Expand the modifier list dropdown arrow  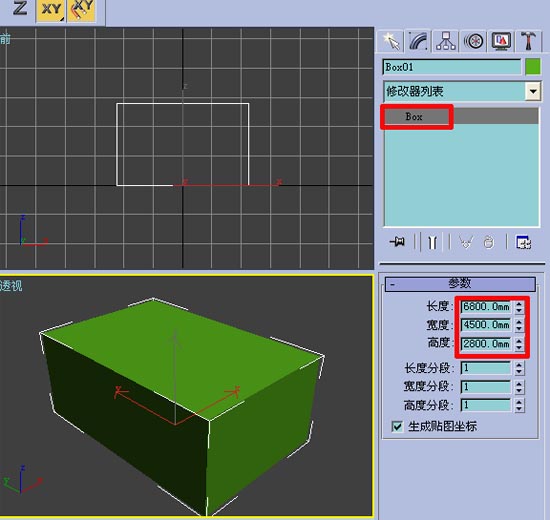pos(533,92)
